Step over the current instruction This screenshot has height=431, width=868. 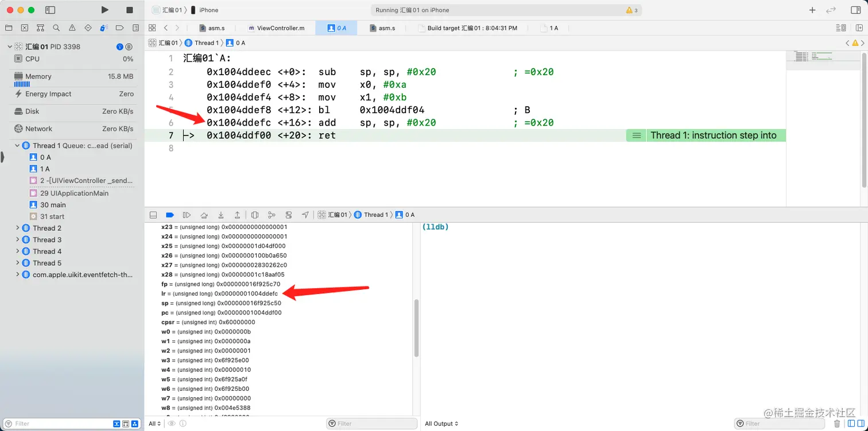[204, 215]
